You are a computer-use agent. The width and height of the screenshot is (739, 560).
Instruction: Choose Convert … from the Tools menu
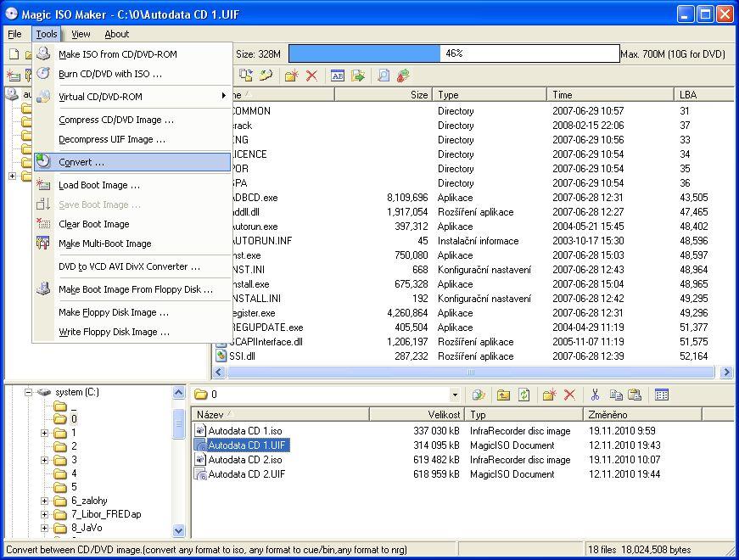click(x=132, y=162)
